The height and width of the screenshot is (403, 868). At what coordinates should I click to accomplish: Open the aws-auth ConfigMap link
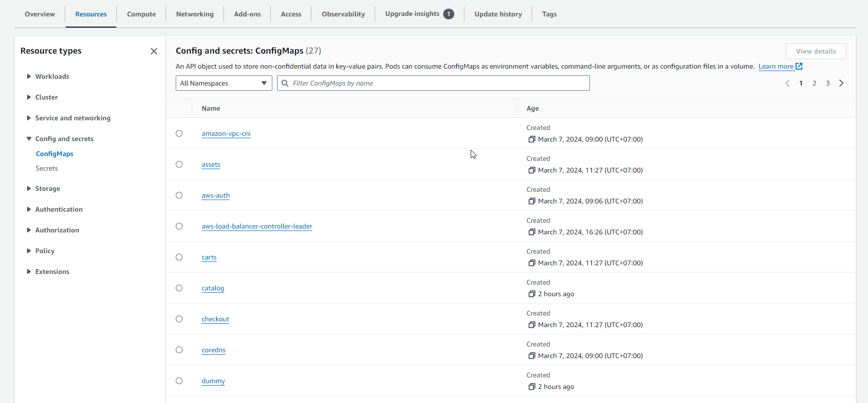216,195
